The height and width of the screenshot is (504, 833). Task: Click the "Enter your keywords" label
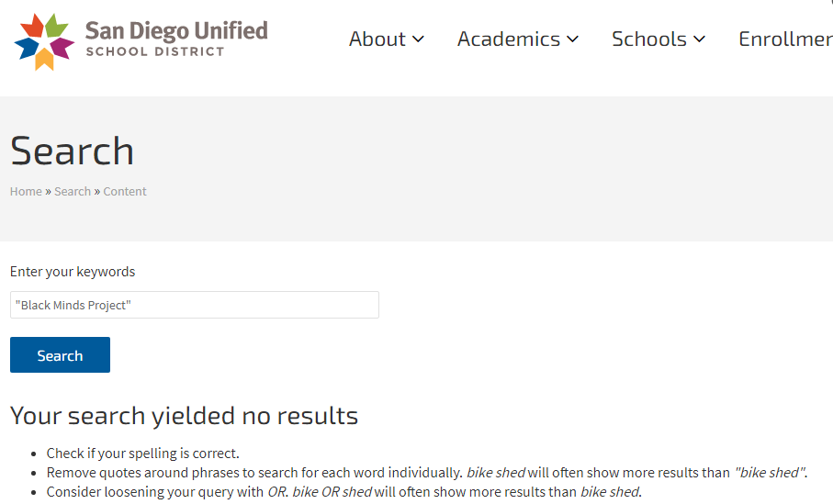coord(73,272)
